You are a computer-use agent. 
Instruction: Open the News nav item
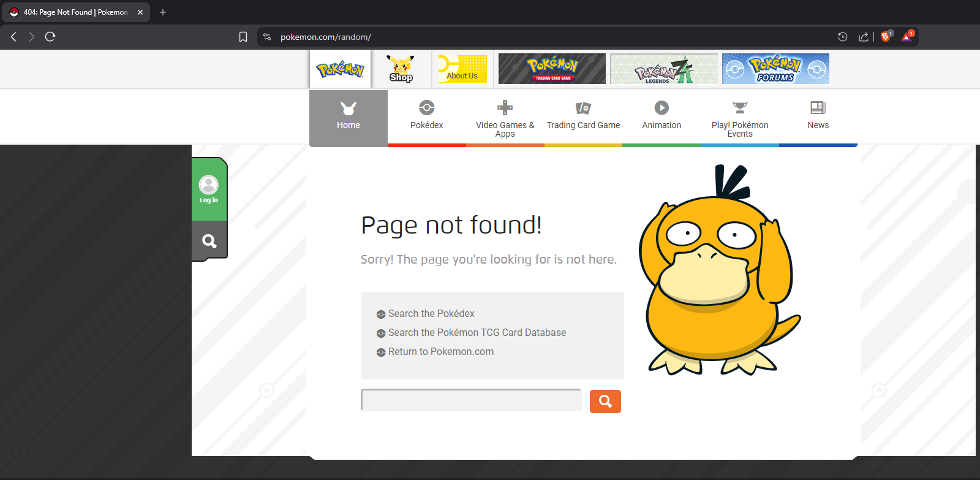click(818, 118)
